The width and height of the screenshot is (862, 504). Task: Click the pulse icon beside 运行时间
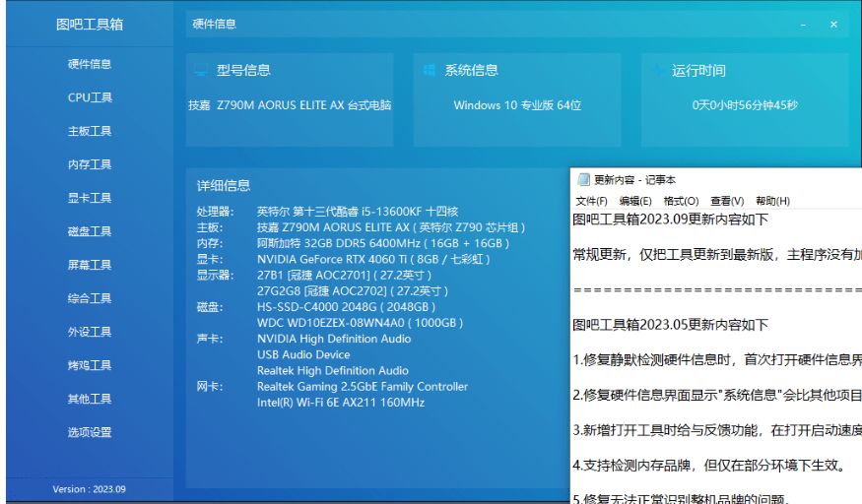pos(657,70)
